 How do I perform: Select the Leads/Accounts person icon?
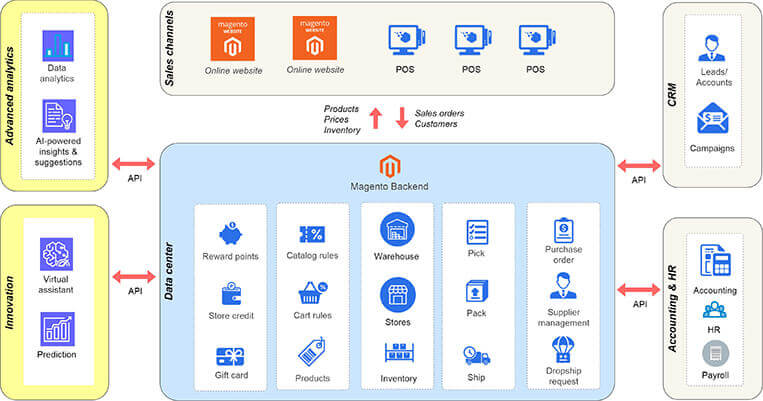pos(711,48)
